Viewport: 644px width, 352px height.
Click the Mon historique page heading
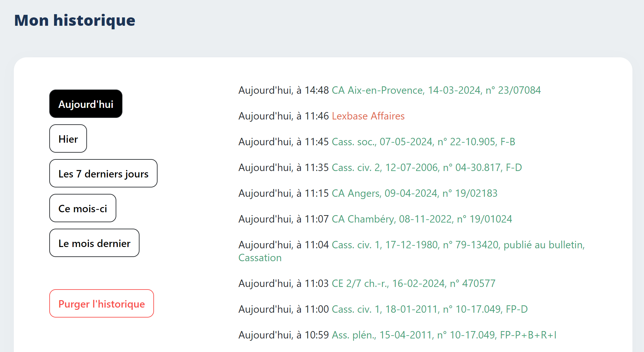(x=75, y=20)
